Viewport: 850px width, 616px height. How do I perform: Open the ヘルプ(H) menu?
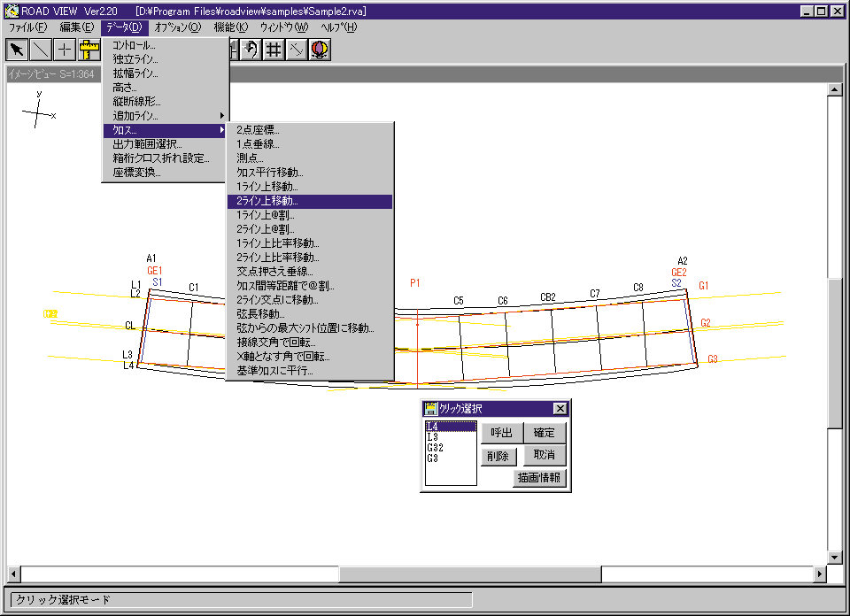(x=339, y=27)
